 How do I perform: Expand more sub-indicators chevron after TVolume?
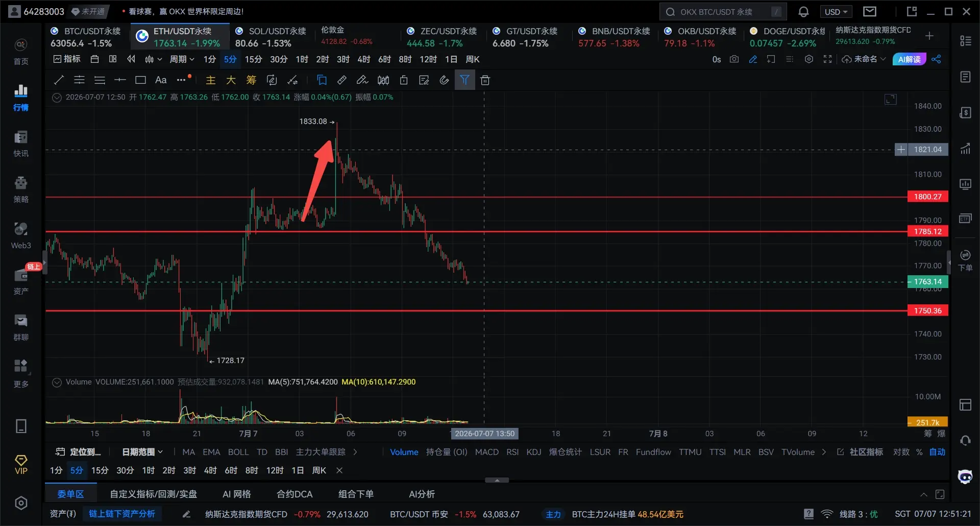[x=824, y=452]
